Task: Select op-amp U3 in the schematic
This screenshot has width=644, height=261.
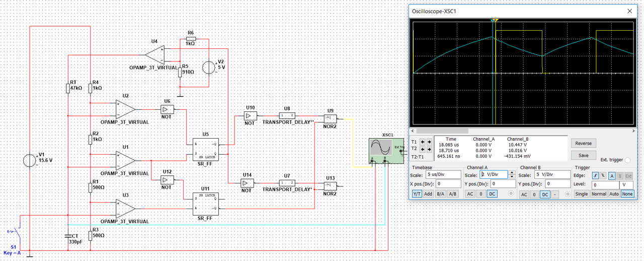Action: 125,208
